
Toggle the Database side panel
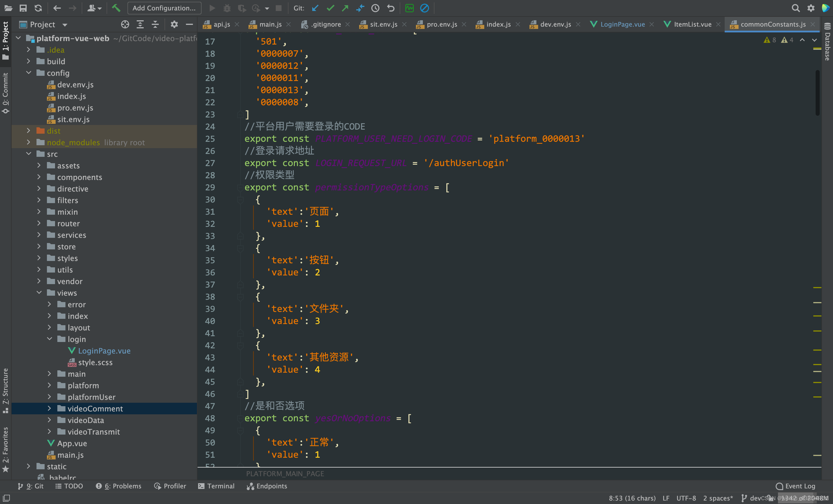point(827,42)
